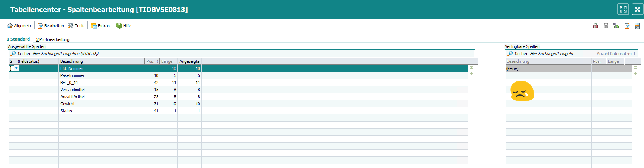
Task: Save with the floppy disk icon
Action: pyautogui.click(x=637, y=26)
